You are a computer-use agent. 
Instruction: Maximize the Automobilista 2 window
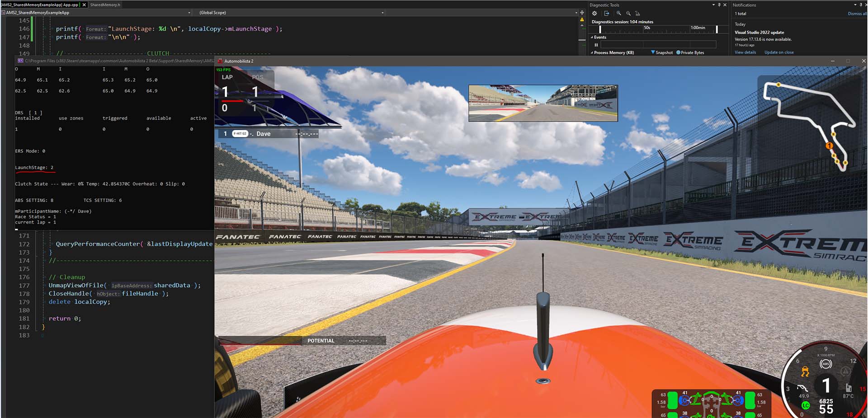click(848, 61)
